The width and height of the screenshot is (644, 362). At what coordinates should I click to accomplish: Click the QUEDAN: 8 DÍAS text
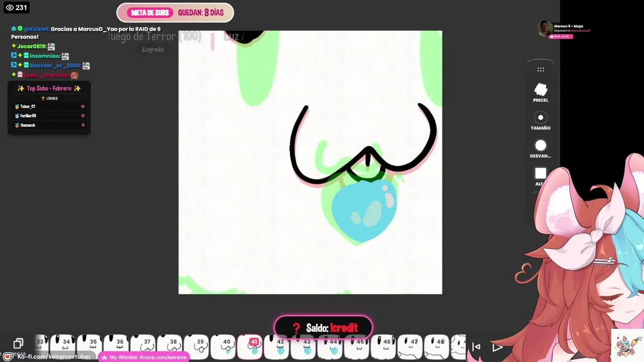pyautogui.click(x=201, y=13)
